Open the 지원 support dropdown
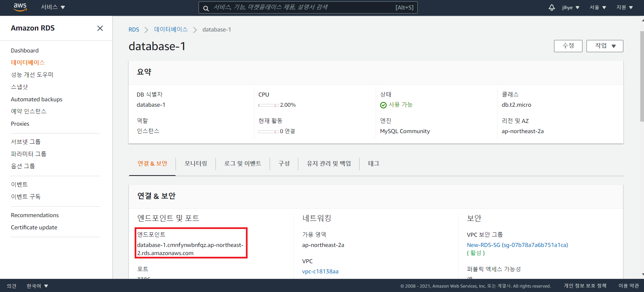Image resolution: width=644 pixels, height=292 pixels. (624, 7)
